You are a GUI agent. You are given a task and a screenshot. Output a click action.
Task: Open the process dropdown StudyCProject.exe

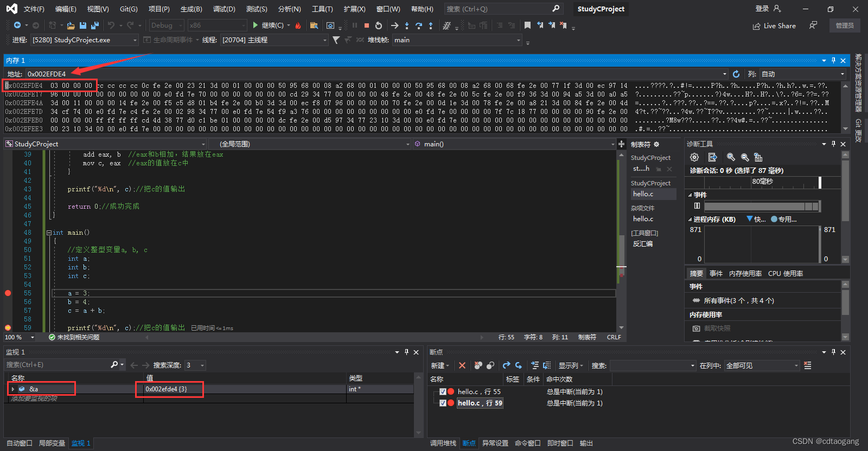point(85,40)
